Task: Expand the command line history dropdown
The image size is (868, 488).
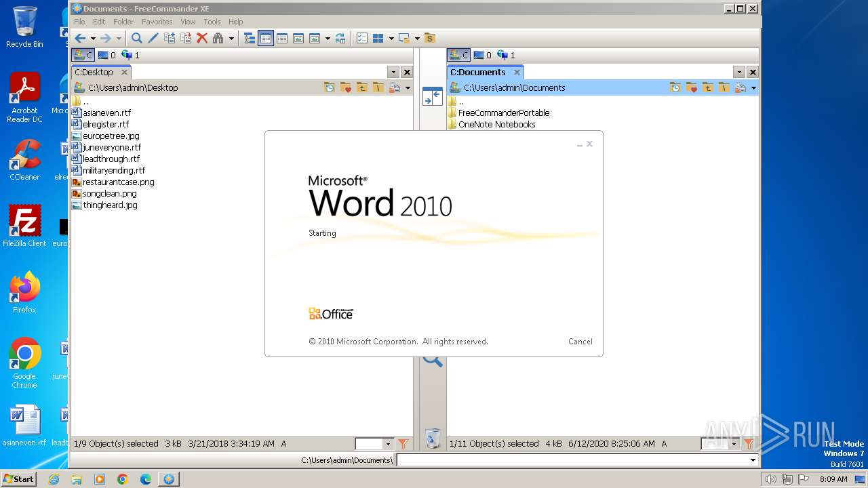Action: (753, 460)
